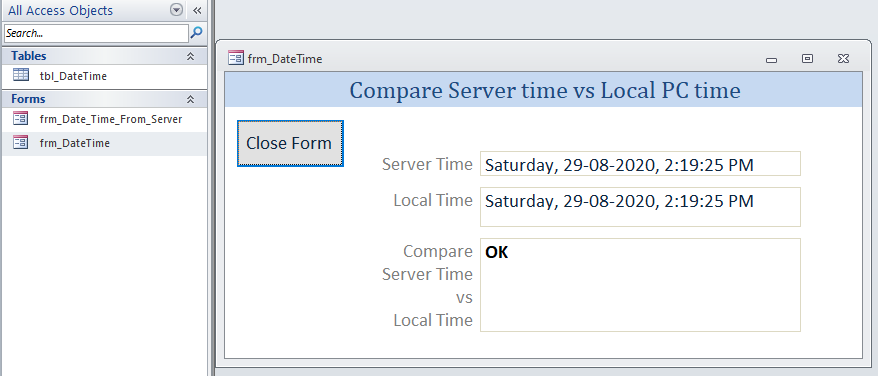
Task: Click the Local Time label
Action: (433, 200)
